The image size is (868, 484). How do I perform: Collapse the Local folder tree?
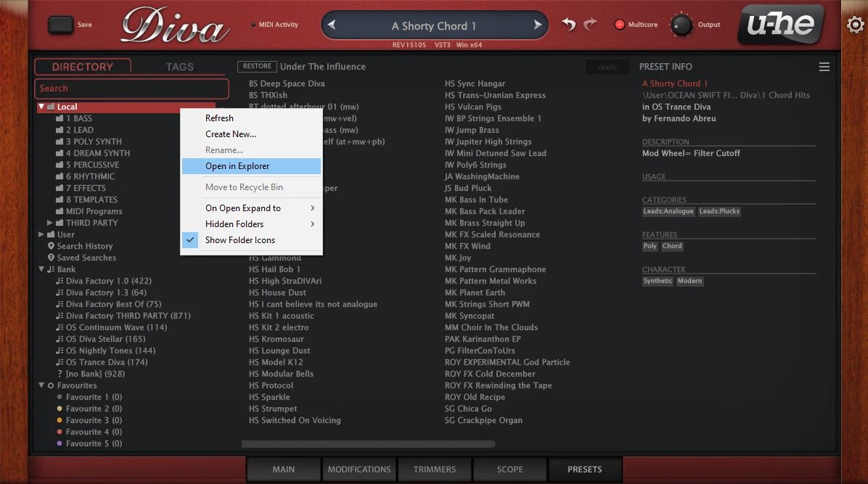(x=41, y=107)
